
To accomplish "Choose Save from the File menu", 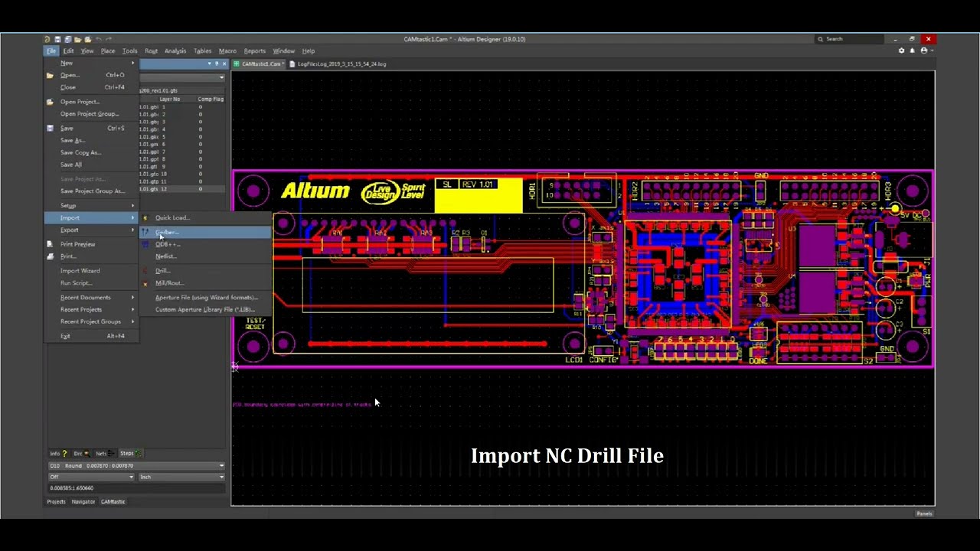I will point(91,128).
